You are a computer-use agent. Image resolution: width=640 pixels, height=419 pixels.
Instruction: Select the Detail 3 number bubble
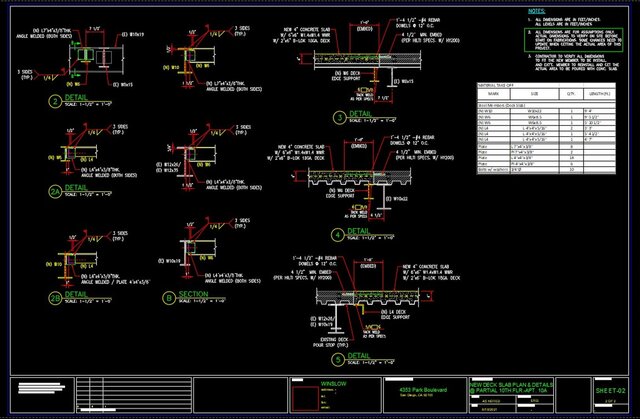click(340, 118)
